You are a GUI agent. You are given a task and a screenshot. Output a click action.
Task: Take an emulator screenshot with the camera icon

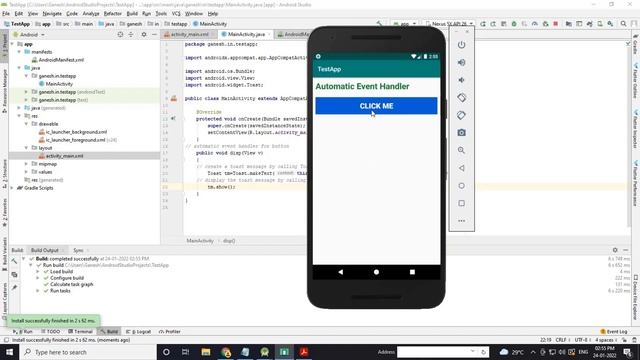pos(461,133)
